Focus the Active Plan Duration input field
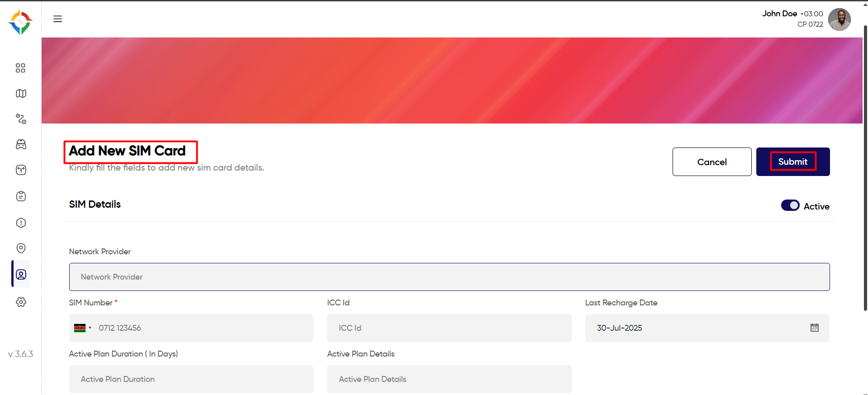The image size is (868, 395). pyautogui.click(x=191, y=379)
